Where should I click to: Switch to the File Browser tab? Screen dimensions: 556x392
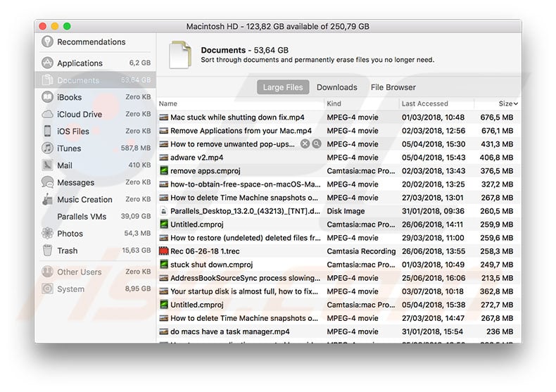coord(393,87)
